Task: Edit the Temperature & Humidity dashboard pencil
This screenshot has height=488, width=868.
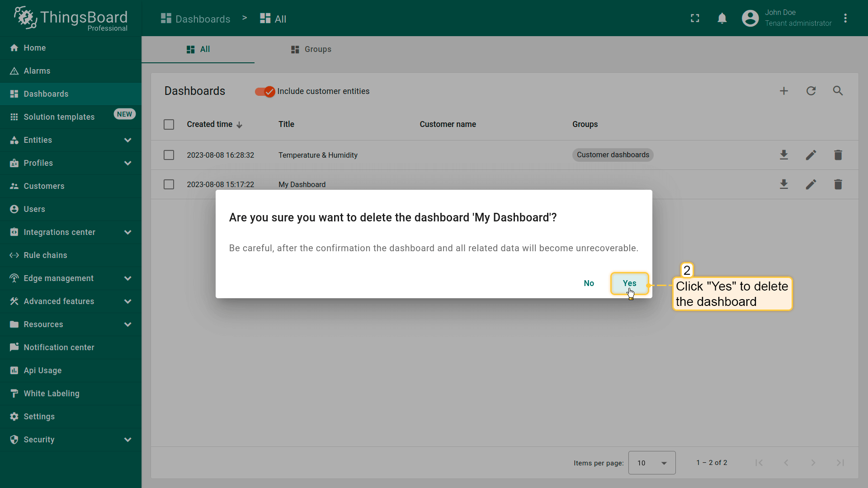Action: 811,155
